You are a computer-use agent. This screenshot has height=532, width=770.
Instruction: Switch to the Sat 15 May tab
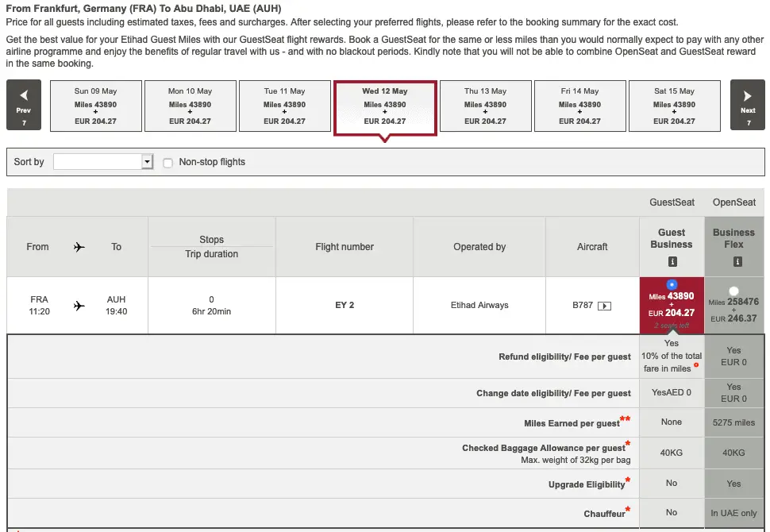674,106
